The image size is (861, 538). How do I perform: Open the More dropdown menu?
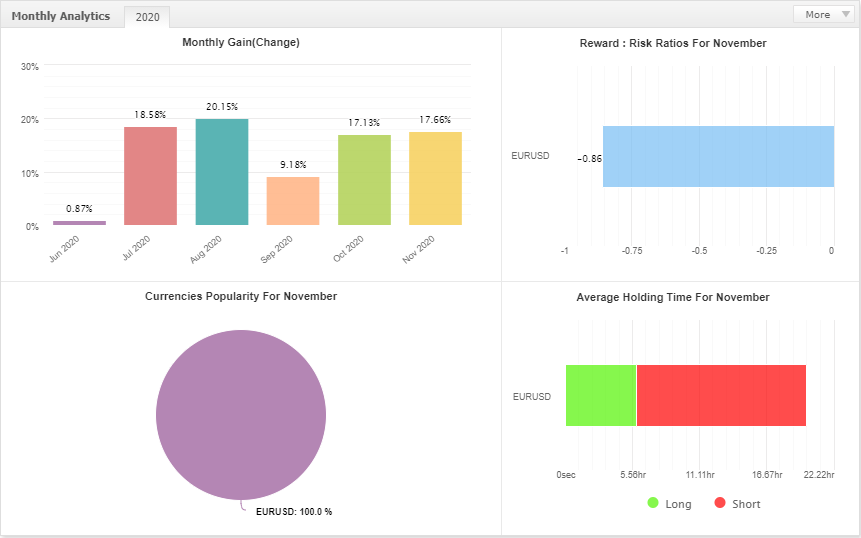(x=824, y=14)
